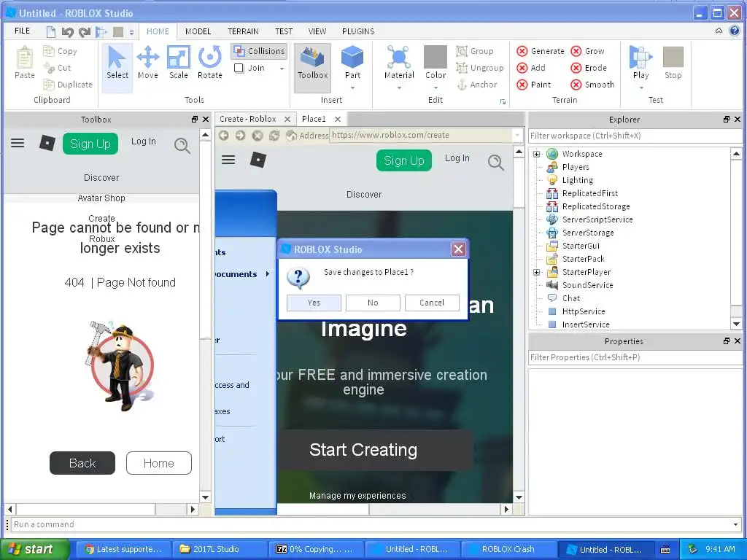Click Log In on the Create page

(x=457, y=158)
